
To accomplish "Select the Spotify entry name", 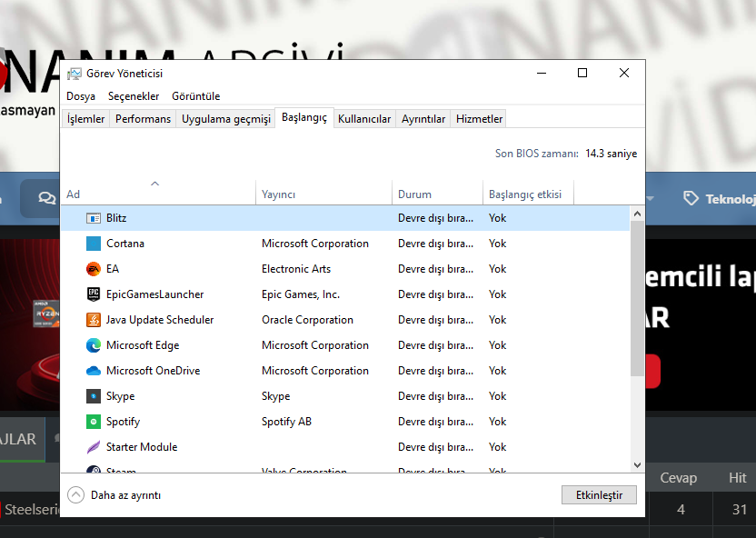I will 123,422.
